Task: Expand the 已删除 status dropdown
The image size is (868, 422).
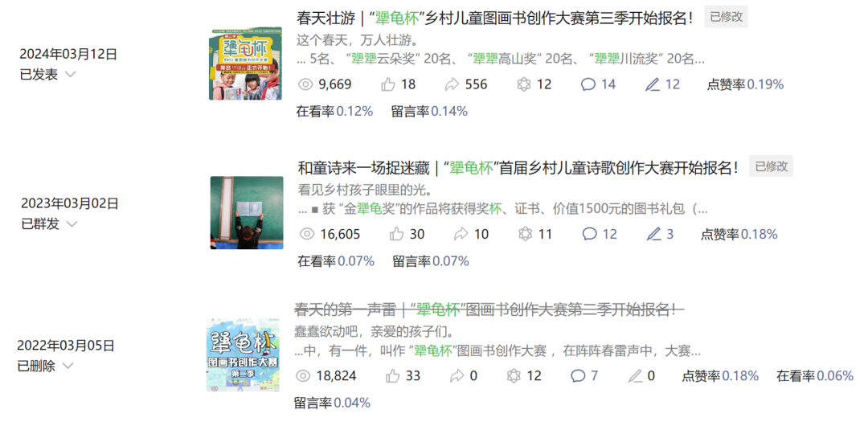Action: (x=68, y=366)
